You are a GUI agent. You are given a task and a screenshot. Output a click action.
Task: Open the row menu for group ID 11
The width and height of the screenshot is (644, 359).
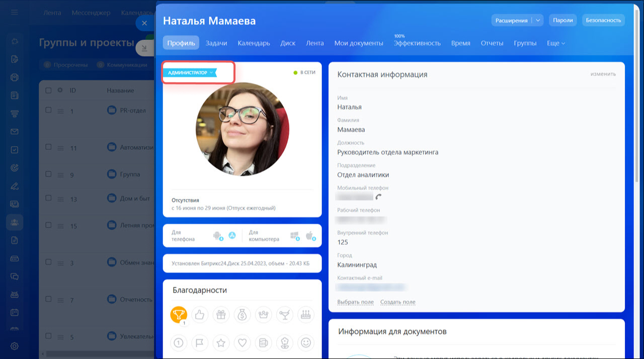(60, 148)
